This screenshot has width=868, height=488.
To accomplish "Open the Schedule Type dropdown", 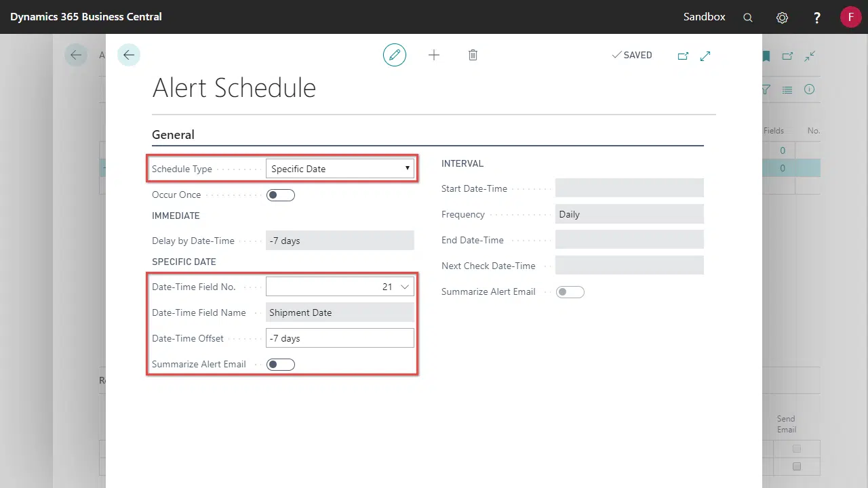I will (x=340, y=169).
